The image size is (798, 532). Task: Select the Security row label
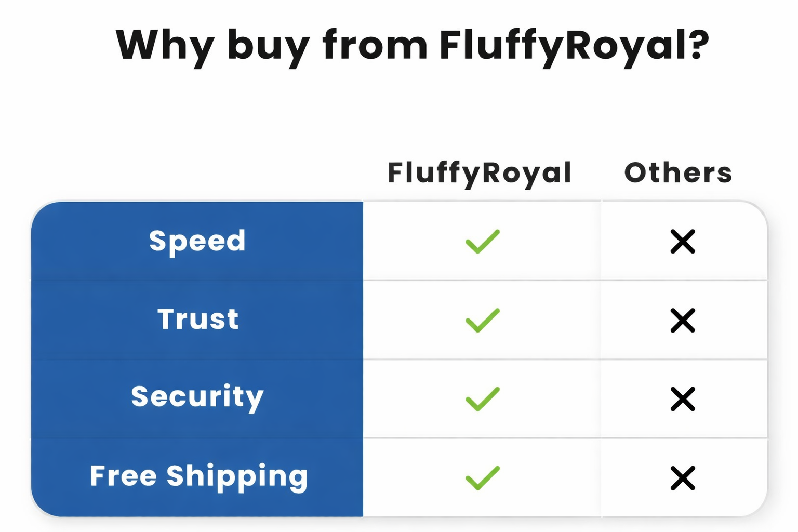(x=197, y=397)
